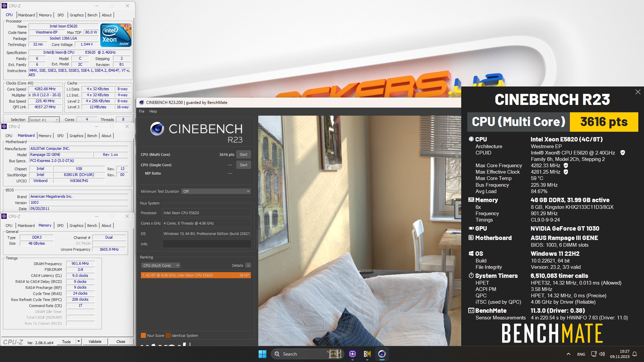Switch to Memory tab in top CPU-Z window
The height and width of the screenshot is (362, 644).
[45, 15]
